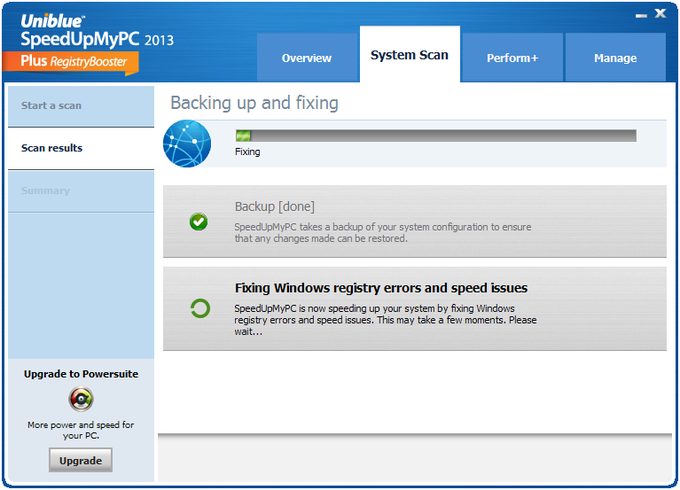Click the Powersuite speedometer gauge icon

click(x=81, y=399)
